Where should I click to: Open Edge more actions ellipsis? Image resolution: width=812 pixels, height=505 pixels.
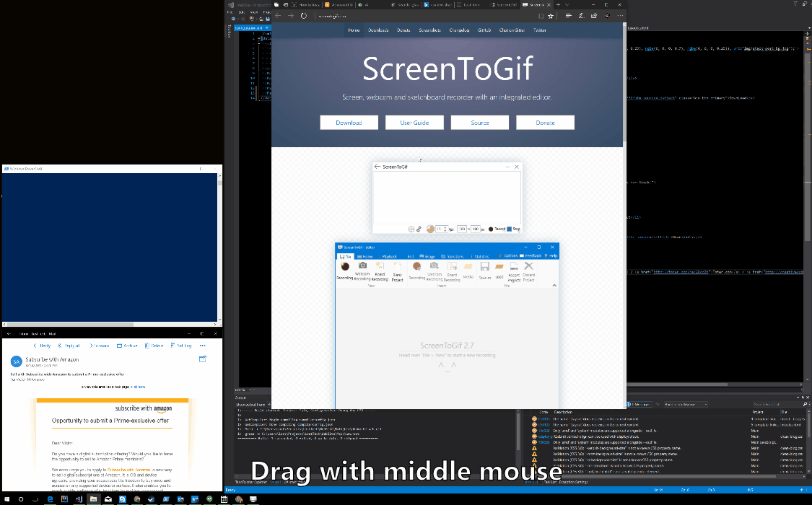pyautogui.click(x=621, y=16)
